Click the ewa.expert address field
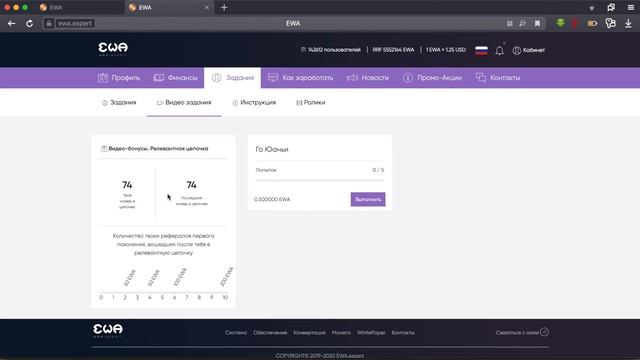The height and width of the screenshot is (360, 640). click(75, 24)
